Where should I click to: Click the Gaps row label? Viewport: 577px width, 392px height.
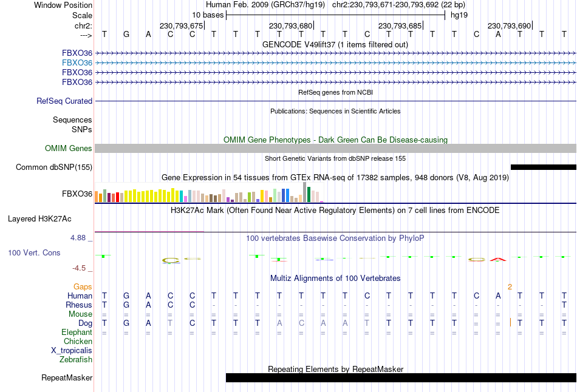pos(83,286)
